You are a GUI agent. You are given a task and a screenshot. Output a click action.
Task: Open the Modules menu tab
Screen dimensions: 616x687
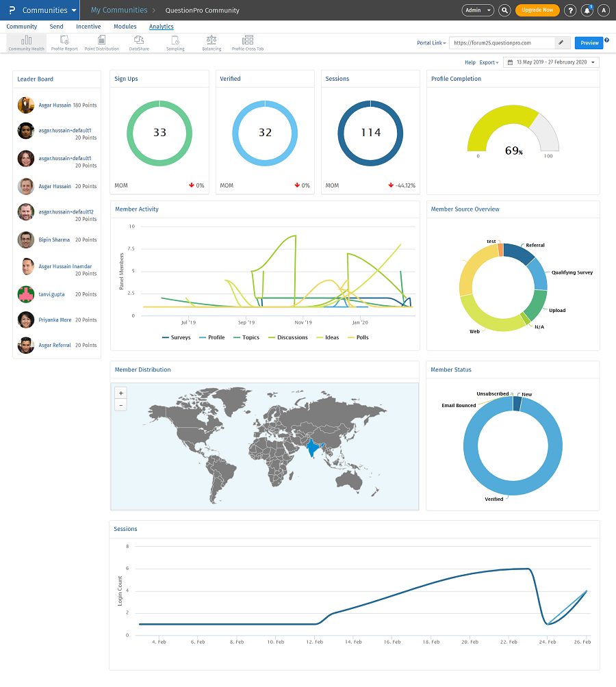(125, 26)
